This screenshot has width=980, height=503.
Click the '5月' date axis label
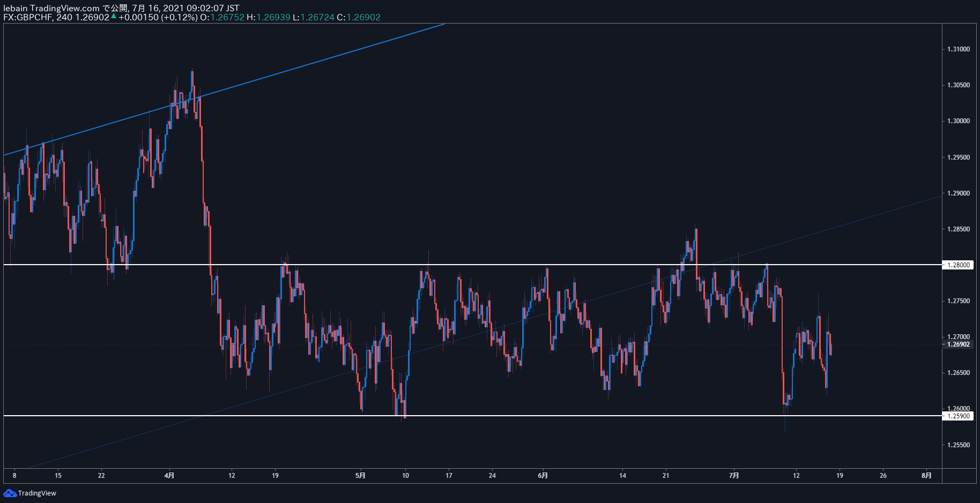(361, 475)
